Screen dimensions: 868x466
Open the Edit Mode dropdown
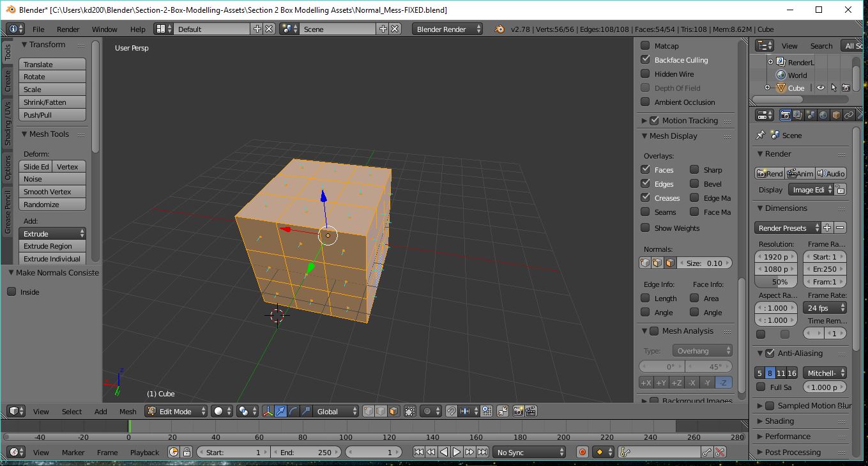[x=176, y=411]
